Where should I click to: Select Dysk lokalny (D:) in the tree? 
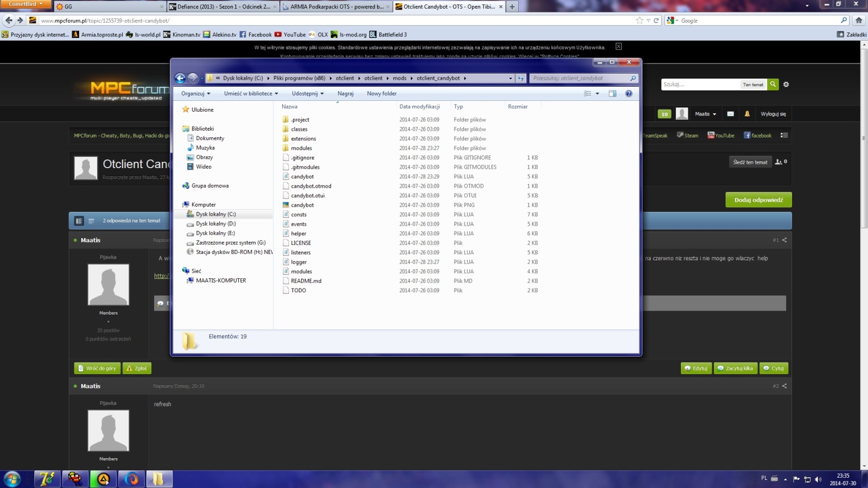[x=216, y=223]
